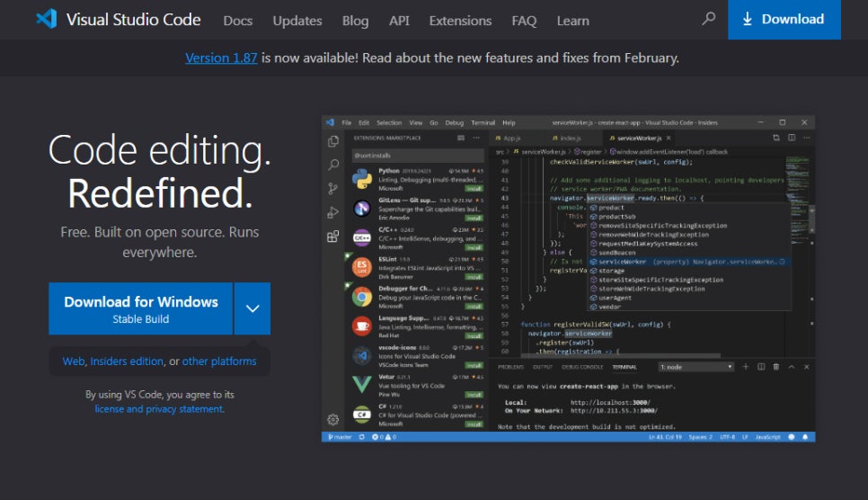Viewport: 868px width, 500px height.
Task: Open the Extensions navigation item
Action: (460, 21)
